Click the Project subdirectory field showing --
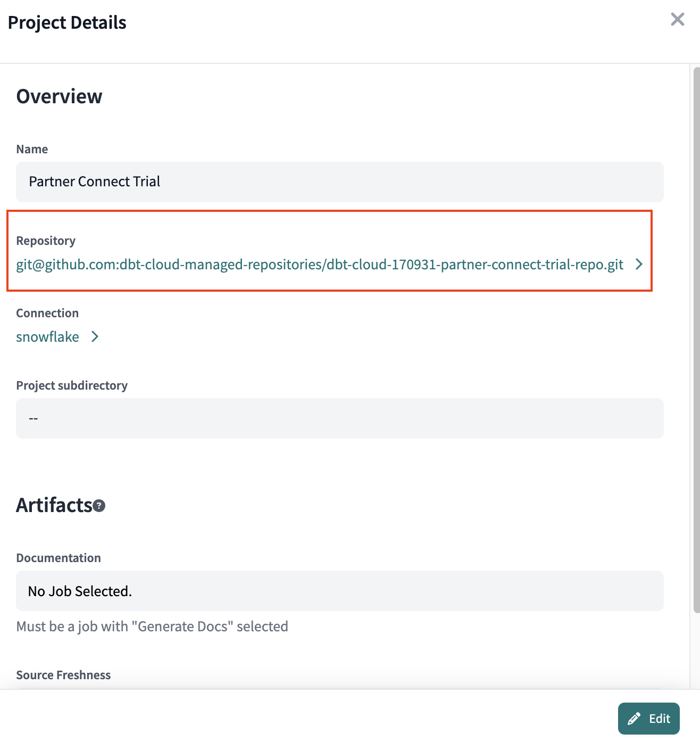700x742 pixels. click(340, 418)
